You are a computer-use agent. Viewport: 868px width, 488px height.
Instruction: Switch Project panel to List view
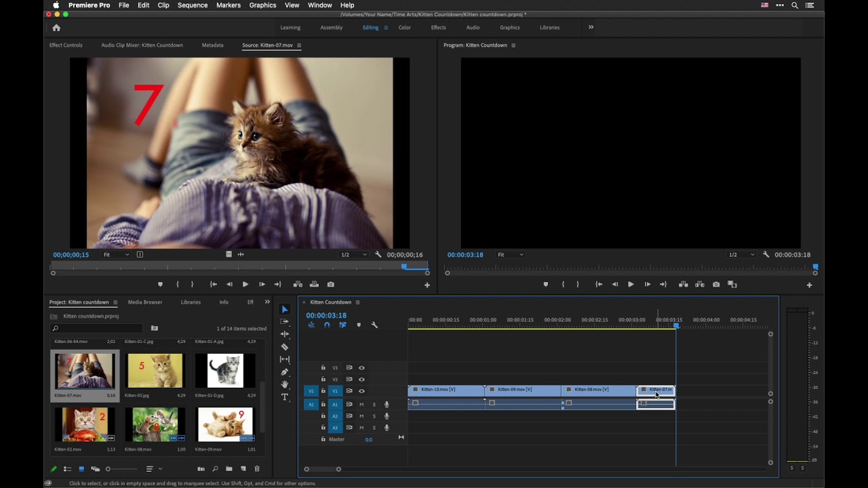[67, 468]
